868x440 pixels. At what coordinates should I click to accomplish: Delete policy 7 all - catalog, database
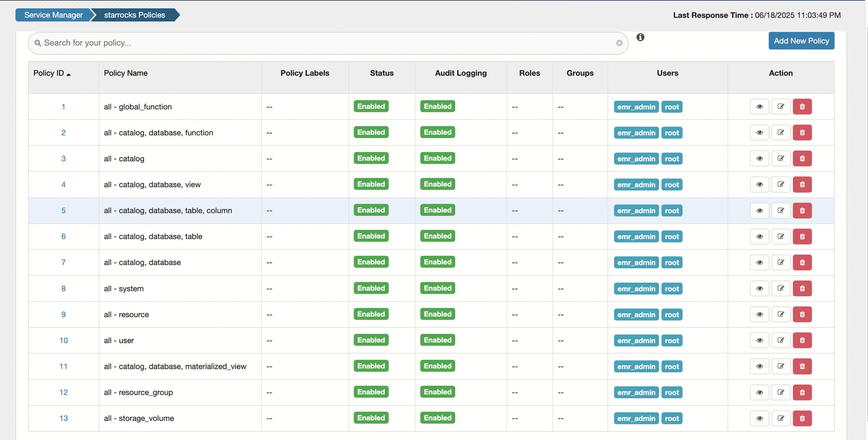tap(802, 262)
